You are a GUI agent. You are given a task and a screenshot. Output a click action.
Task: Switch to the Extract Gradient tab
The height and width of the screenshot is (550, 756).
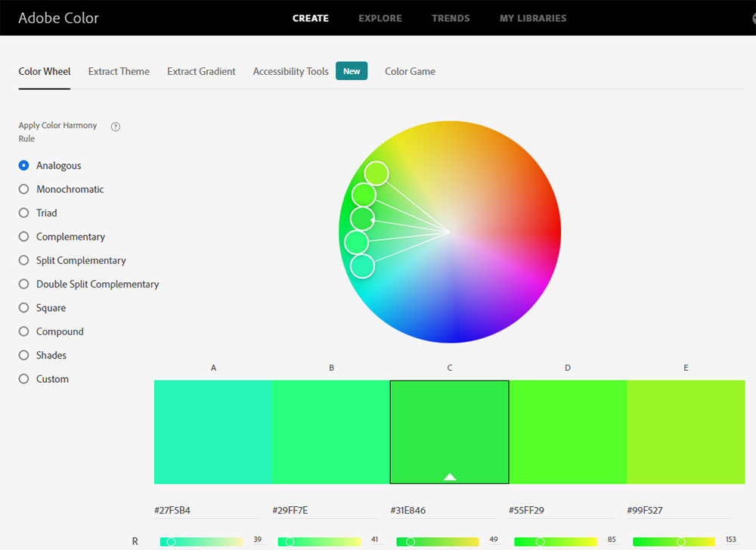[201, 71]
